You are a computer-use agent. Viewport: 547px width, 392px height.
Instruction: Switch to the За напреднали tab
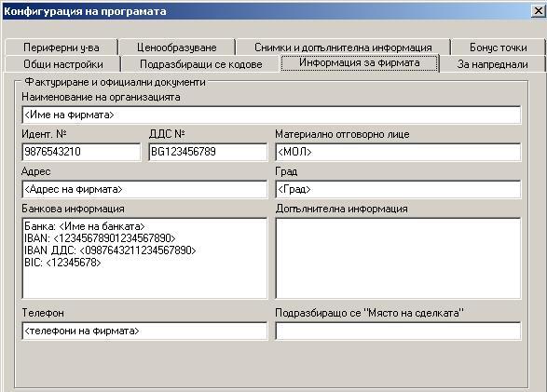pyautogui.click(x=492, y=64)
